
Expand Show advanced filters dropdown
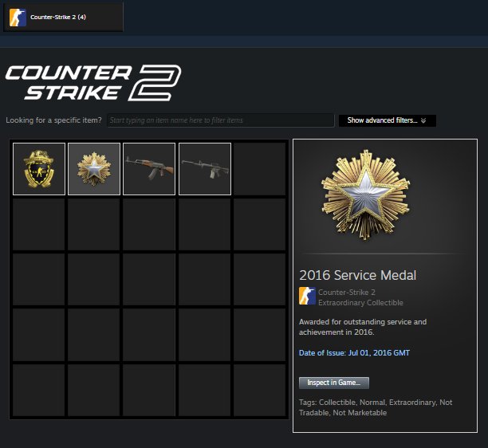(388, 120)
